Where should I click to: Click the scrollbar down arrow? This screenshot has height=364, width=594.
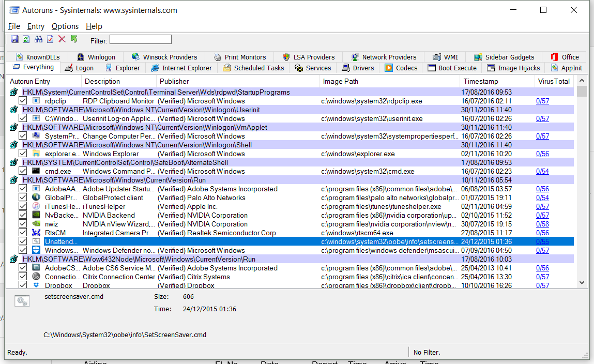click(x=582, y=282)
